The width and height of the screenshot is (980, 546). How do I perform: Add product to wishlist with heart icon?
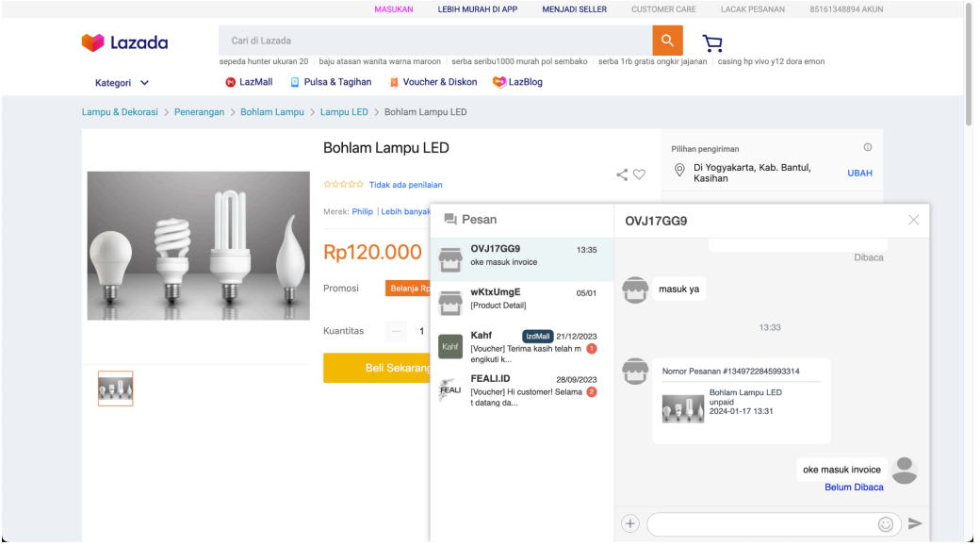point(639,174)
